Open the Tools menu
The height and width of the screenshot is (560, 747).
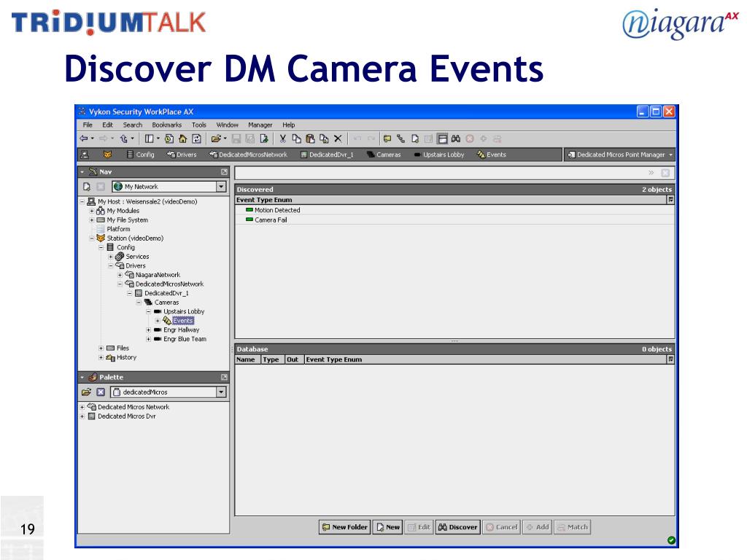199,125
